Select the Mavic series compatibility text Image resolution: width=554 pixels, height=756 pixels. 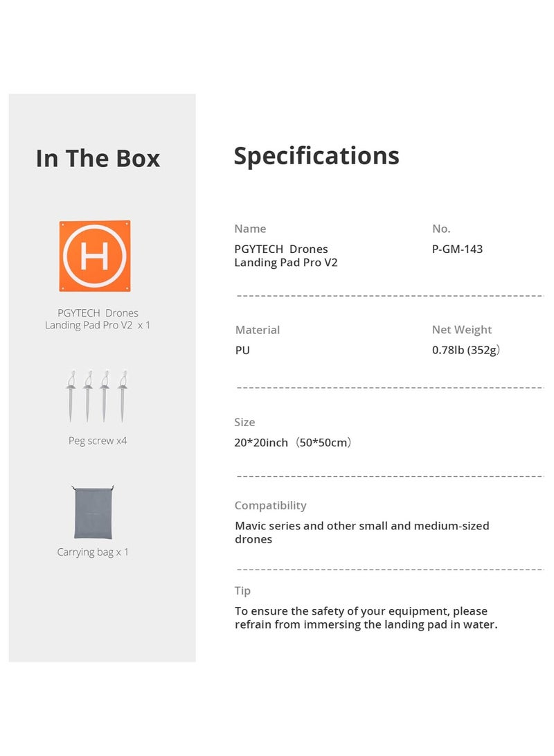(361, 532)
